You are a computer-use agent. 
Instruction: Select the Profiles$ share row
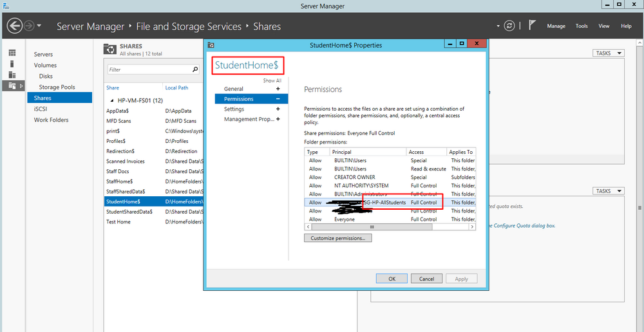(x=154, y=141)
